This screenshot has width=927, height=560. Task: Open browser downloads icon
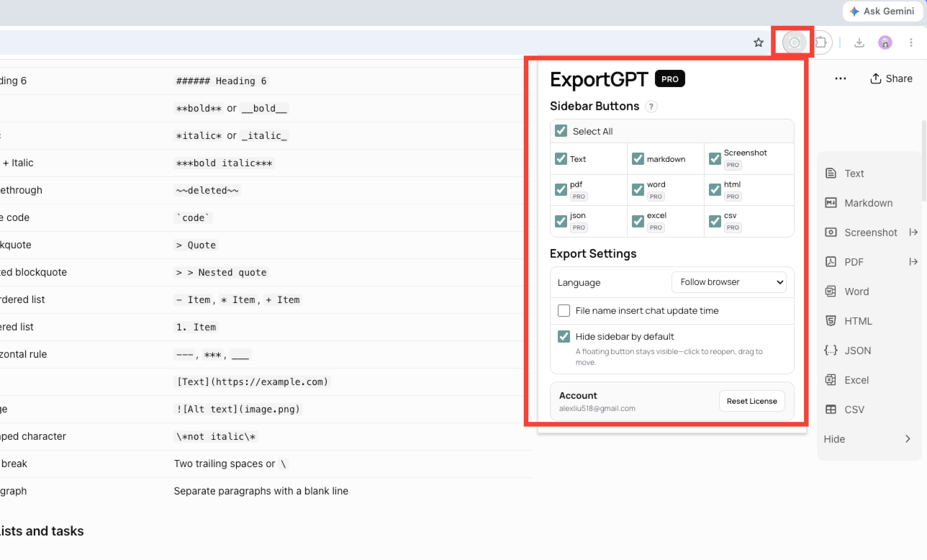(x=859, y=42)
